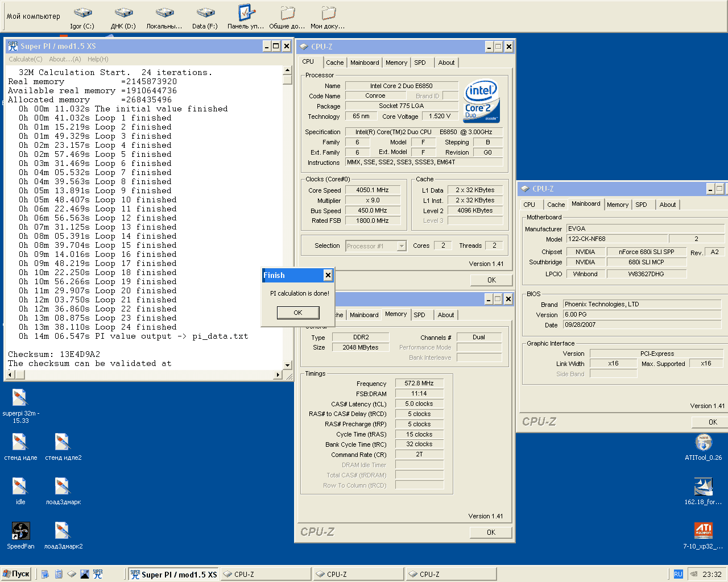Screen dimensions: 728x582
Task: Click Core Speed value 4050.1 MHz
Action: click(373, 190)
